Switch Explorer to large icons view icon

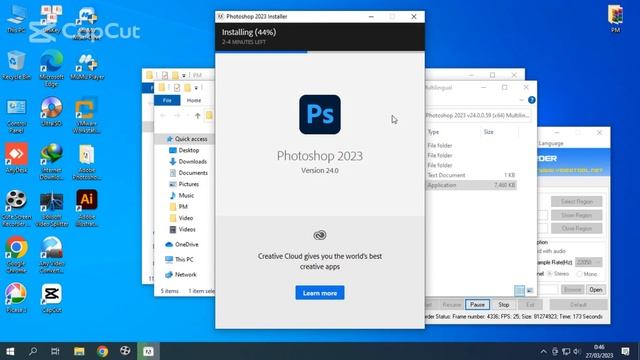[x=530, y=290]
